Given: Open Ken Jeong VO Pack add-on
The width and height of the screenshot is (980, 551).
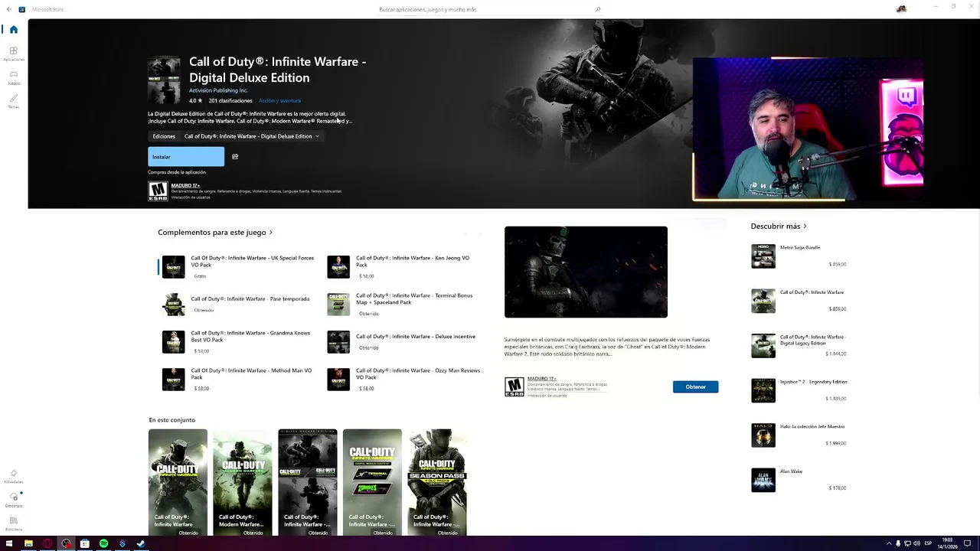Looking at the screenshot, I should pos(404,266).
